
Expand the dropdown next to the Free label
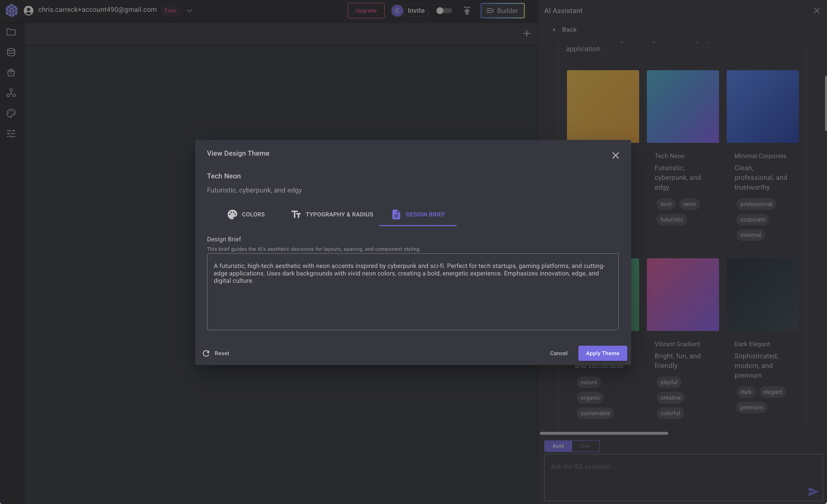(189, 10)
